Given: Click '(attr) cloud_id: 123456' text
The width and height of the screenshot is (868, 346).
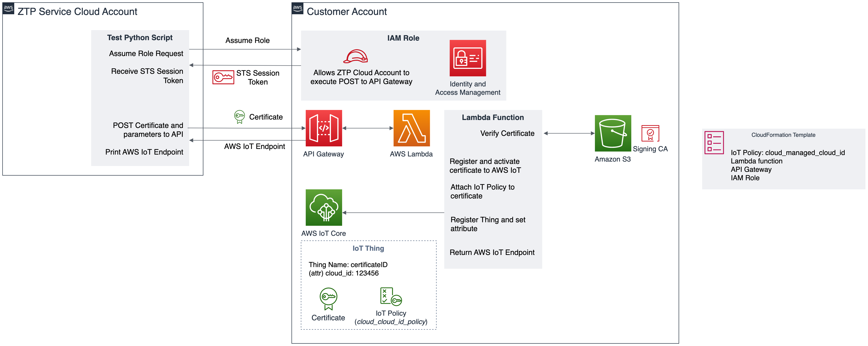Looking at the screenshot, I should pos(344,273).
